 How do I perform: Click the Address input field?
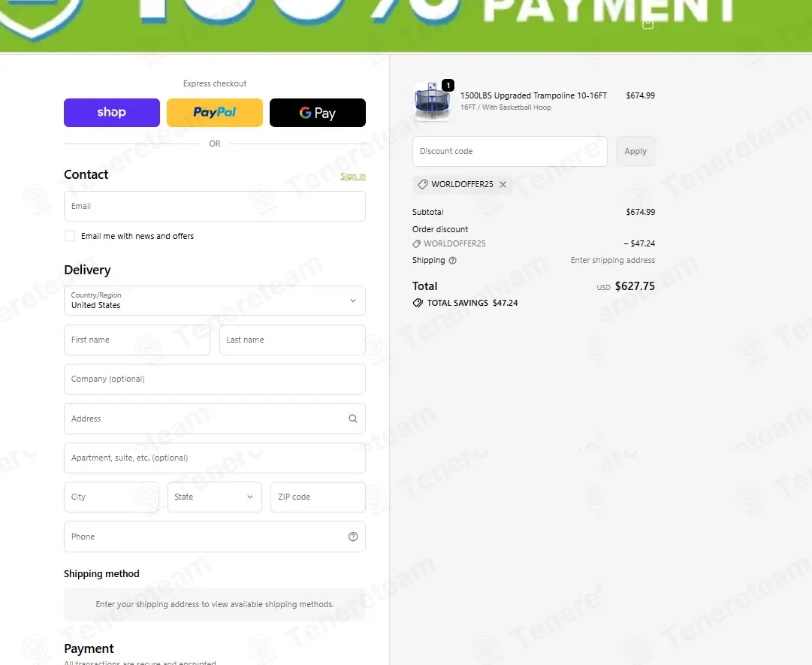[214, 419]
